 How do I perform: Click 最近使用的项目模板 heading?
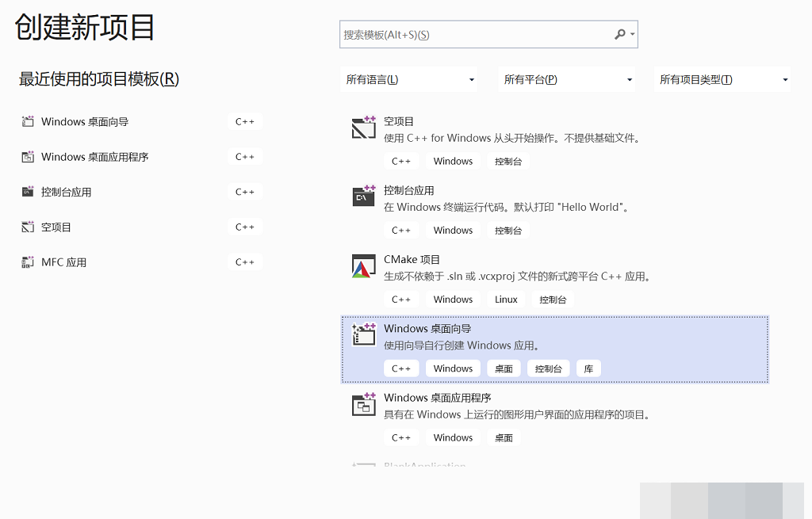coord(99,79)
